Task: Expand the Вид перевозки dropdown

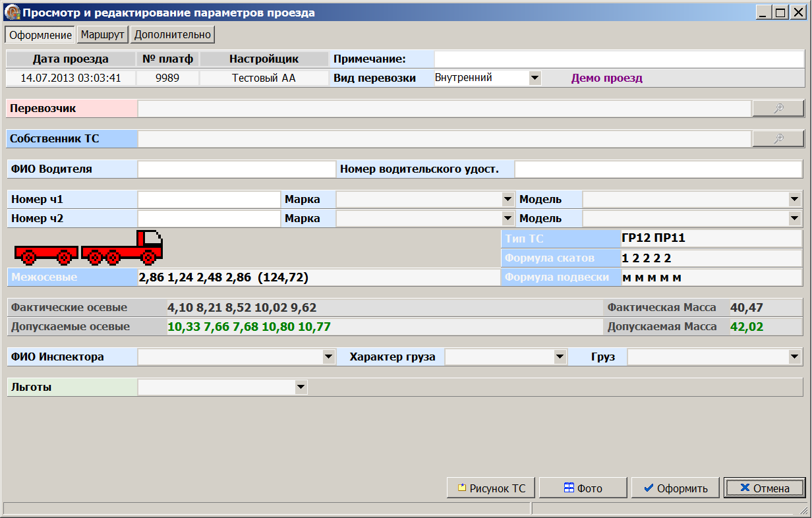Action: [535, 78]
